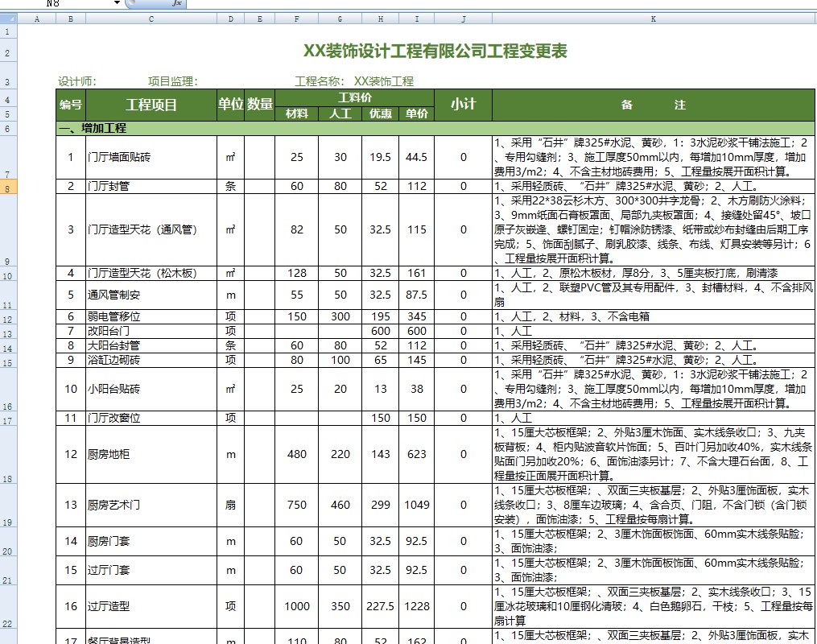Select the 门厅造型天花（松木板） item cell
This screenshot has width=817, height=644.
[151, 273]
